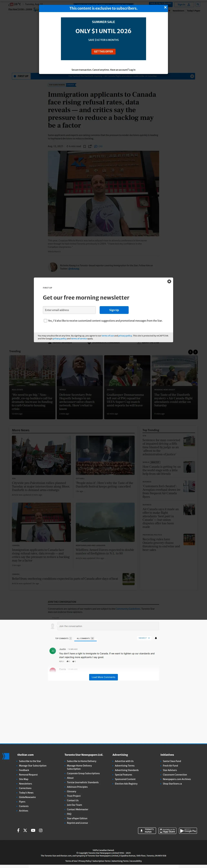This screenshot has width=207, height=868.
Task: Open Accessibility link at page bottom
Action: point(136,861)
